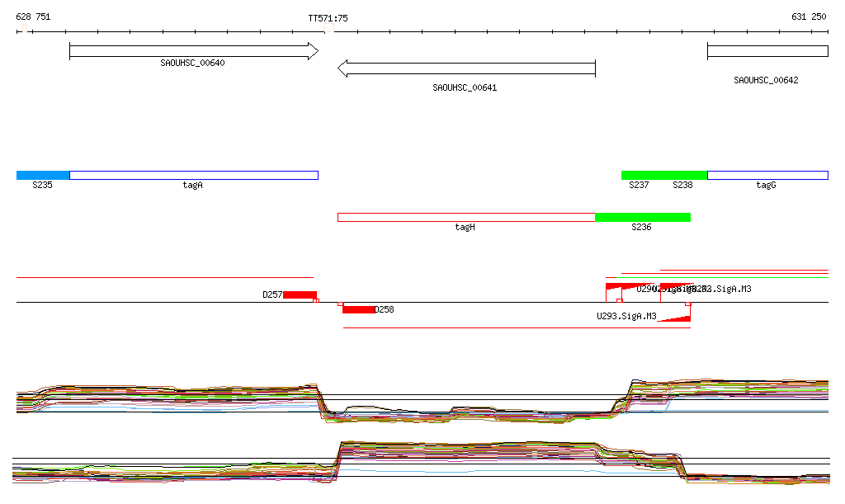Click the small red square before D258
845x504 pixels.
click(x=341, y=304)
